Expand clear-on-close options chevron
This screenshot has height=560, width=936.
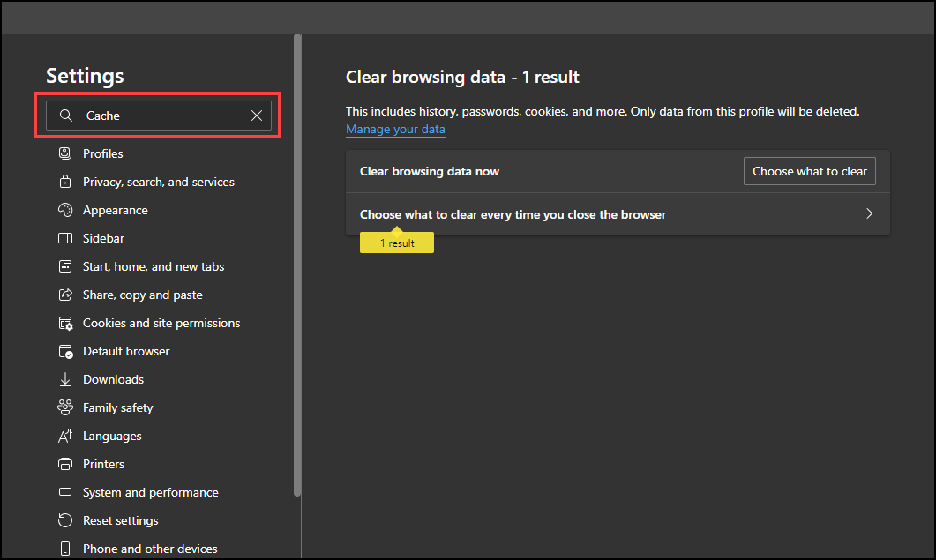(x=869, y=214)
